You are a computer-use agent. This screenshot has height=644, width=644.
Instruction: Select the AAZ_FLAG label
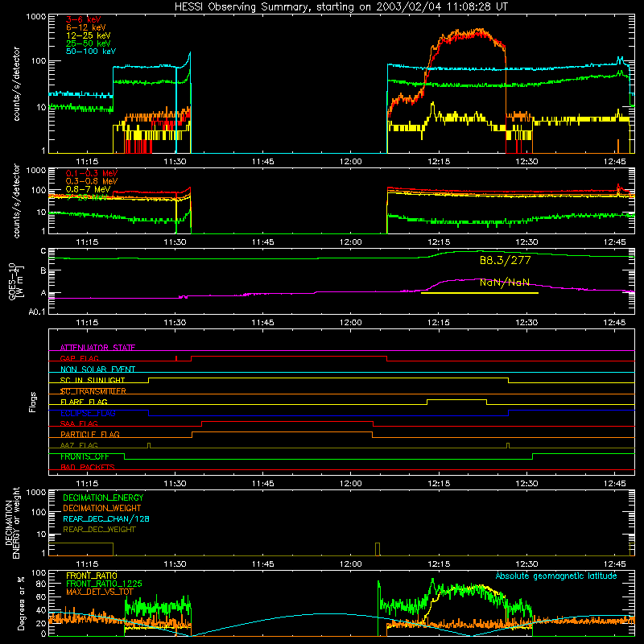[79, 445]
